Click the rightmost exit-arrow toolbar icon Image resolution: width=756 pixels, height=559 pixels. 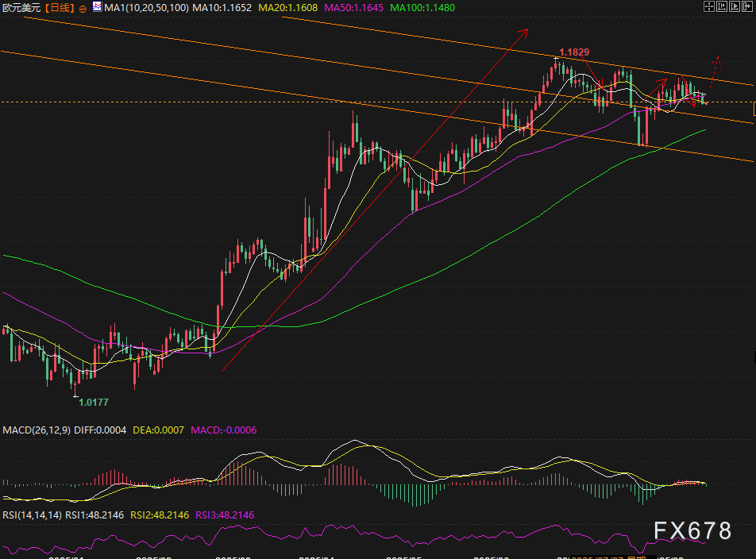pos(746,6)
